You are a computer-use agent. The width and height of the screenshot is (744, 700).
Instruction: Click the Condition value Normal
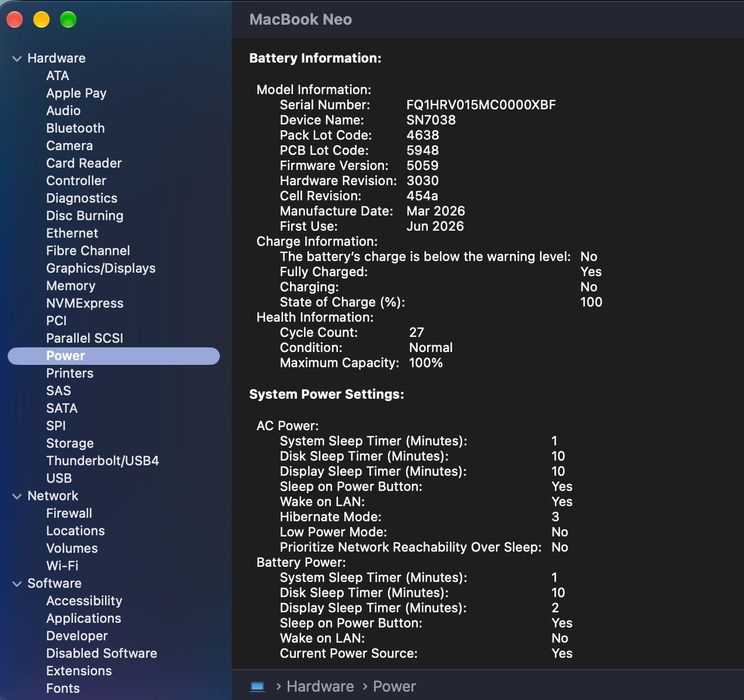coord(431,348)
